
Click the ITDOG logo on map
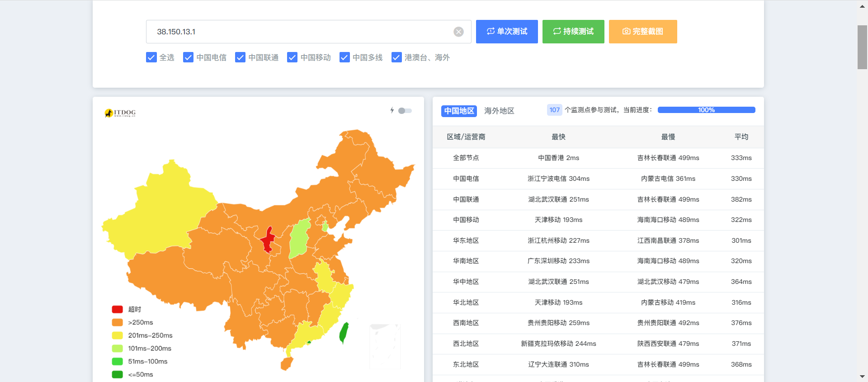120,113
